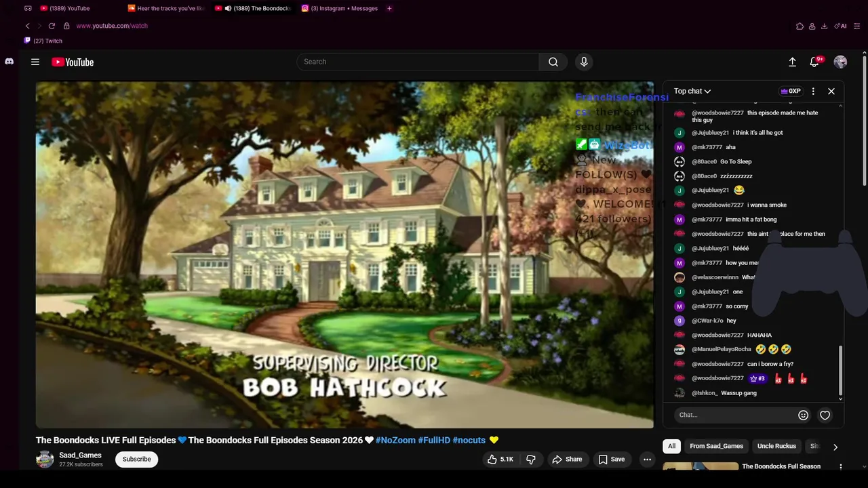
Task: Subscribe to Saad_Games
Action: coord(136,460)
